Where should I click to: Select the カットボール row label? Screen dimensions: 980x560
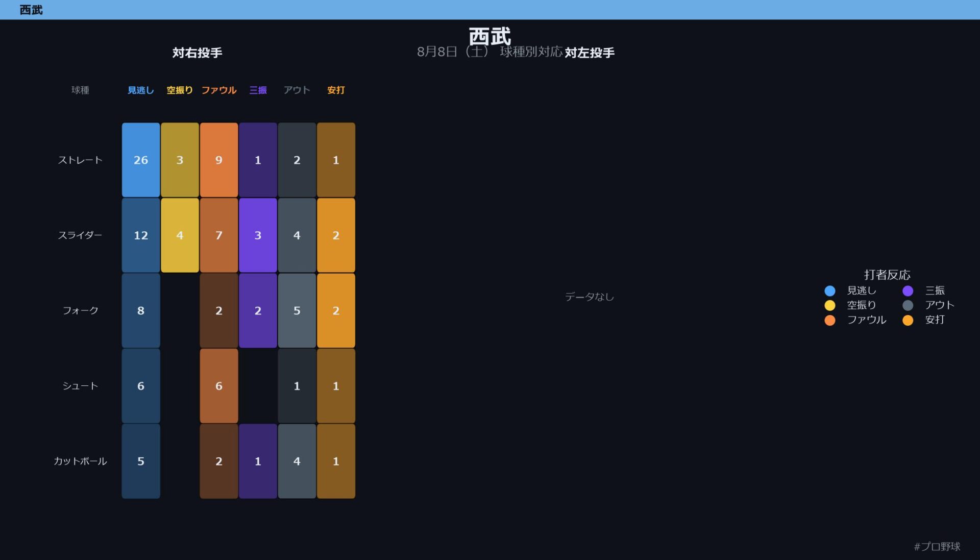coord(80,461)
